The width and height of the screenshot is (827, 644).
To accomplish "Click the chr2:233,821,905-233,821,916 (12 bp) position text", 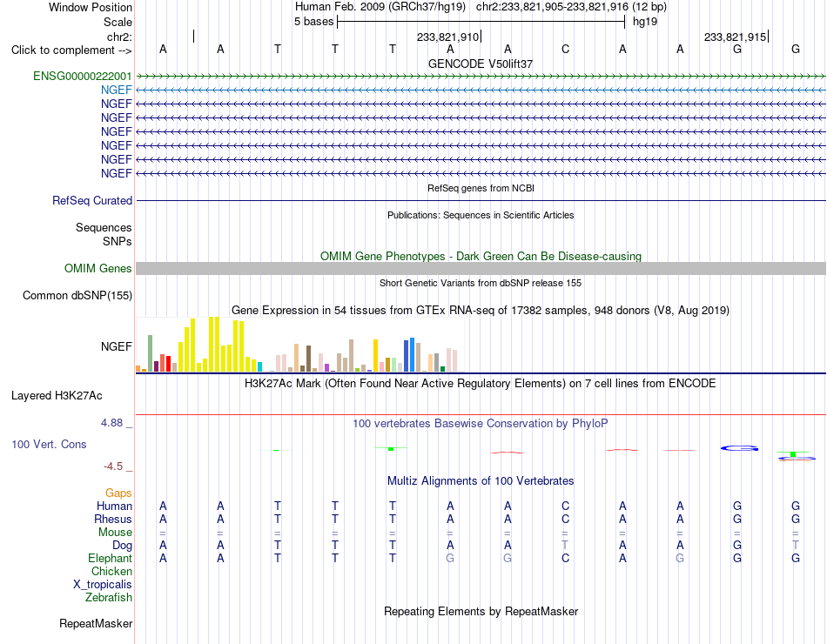I will [x=571, y=7].
